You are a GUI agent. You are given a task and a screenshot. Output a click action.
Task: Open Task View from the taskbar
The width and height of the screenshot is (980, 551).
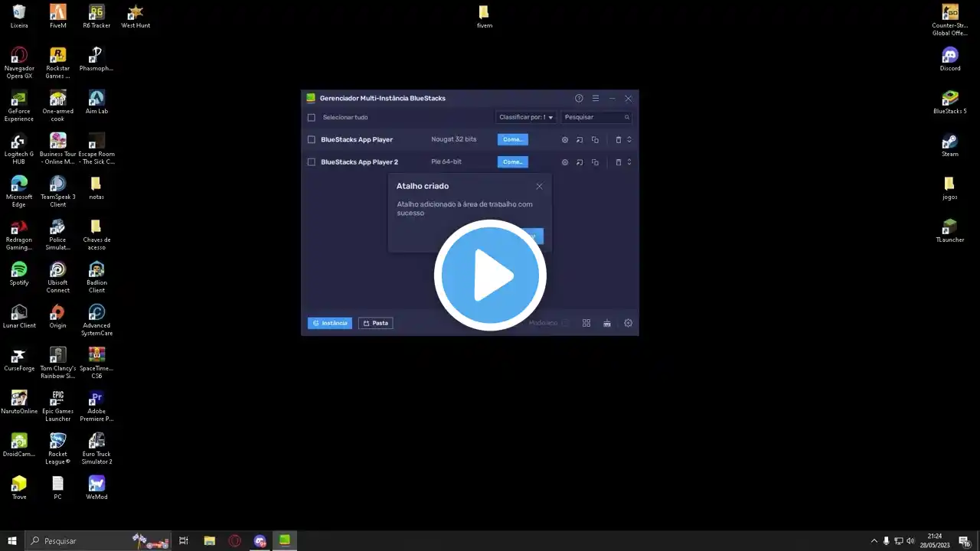(184, 541)
